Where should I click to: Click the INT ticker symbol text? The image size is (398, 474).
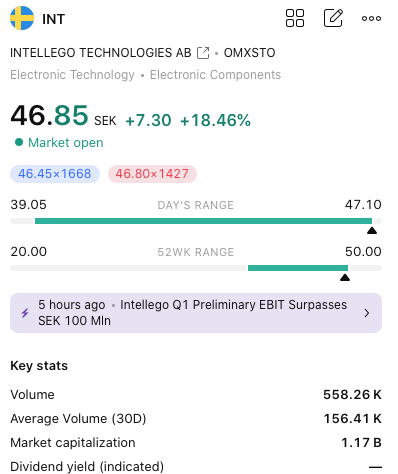tap(53, 19)
